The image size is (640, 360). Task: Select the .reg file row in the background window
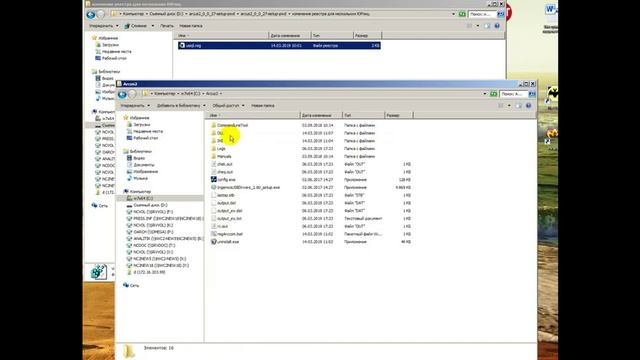(279, 45)
